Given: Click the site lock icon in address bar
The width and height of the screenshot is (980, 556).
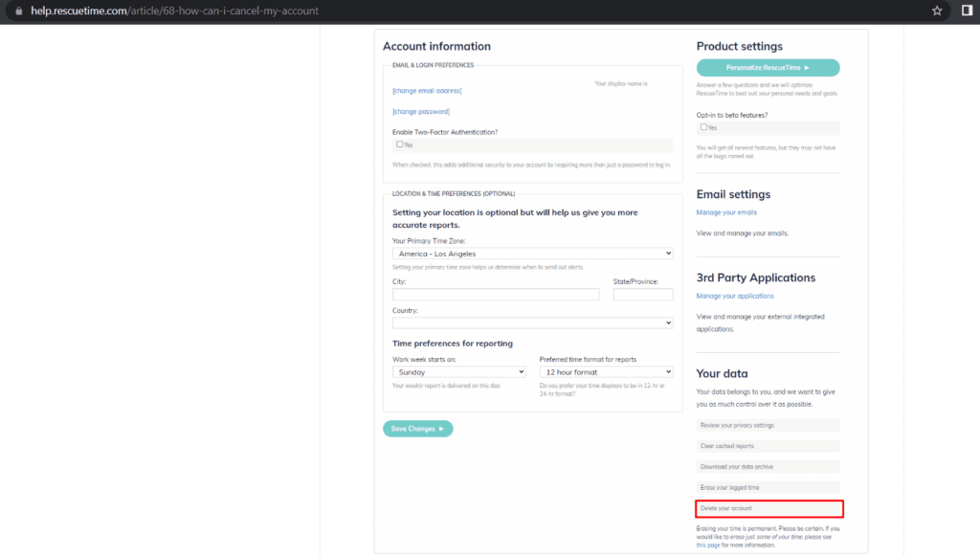Looking at the screenshot, I should click(18, 11).
